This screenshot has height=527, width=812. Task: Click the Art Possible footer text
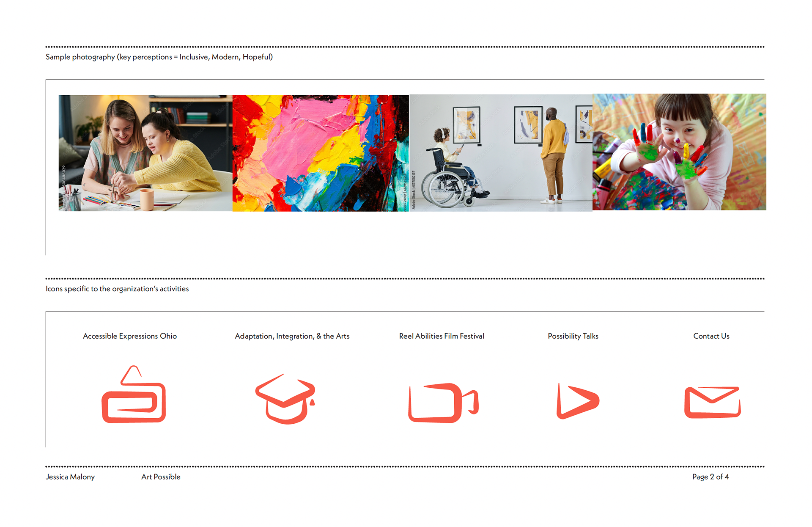pos(161,477)
